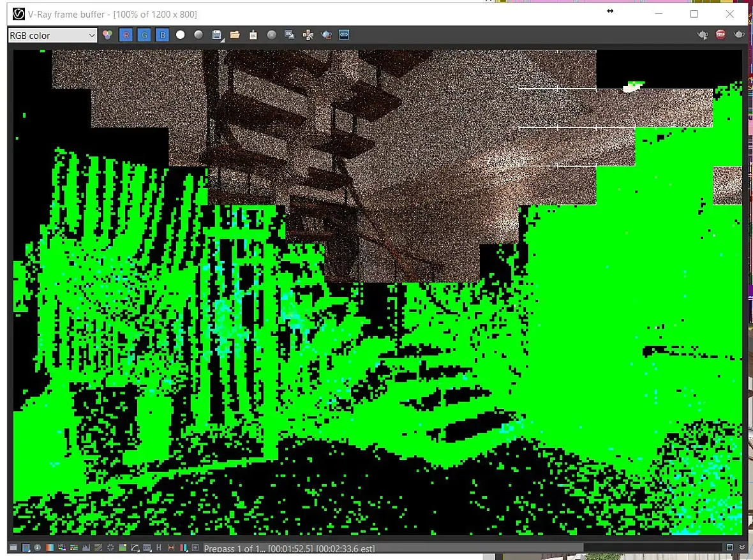Image resolution: width=753 pixels, height=560 pixels.
Task: Toggle sRGB display curve icon
Action: [x=135, y=547]
